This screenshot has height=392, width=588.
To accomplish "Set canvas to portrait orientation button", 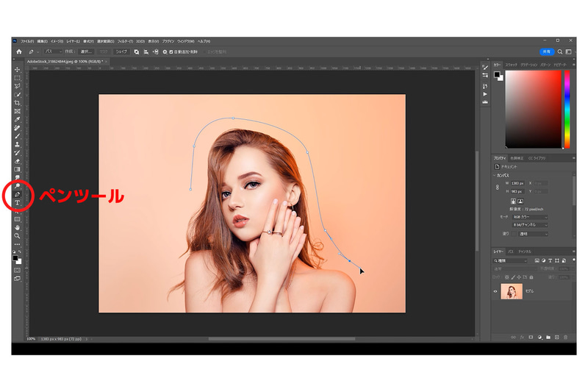I will coord(513,201).
